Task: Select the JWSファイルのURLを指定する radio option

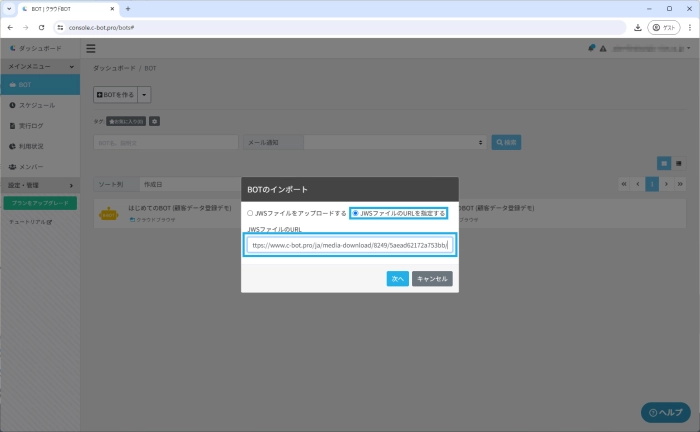Action: coord(355,213)
